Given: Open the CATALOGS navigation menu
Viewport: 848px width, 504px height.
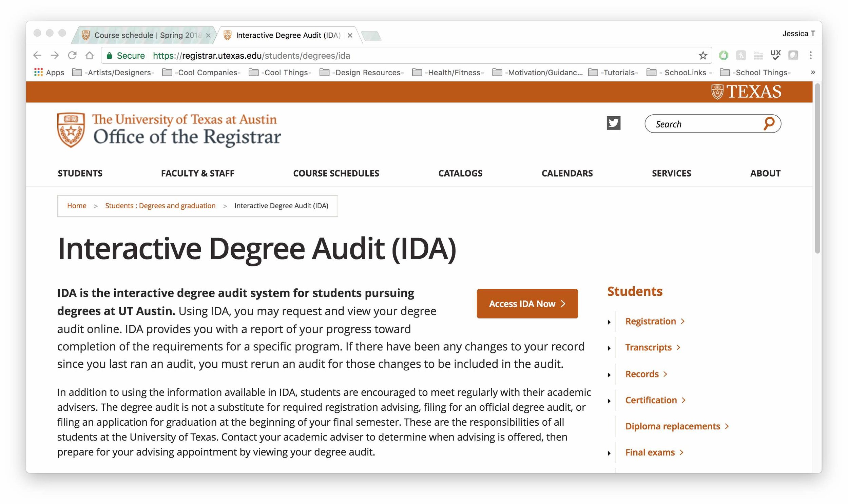Looking at the screenshot, I should pos(460,173).
